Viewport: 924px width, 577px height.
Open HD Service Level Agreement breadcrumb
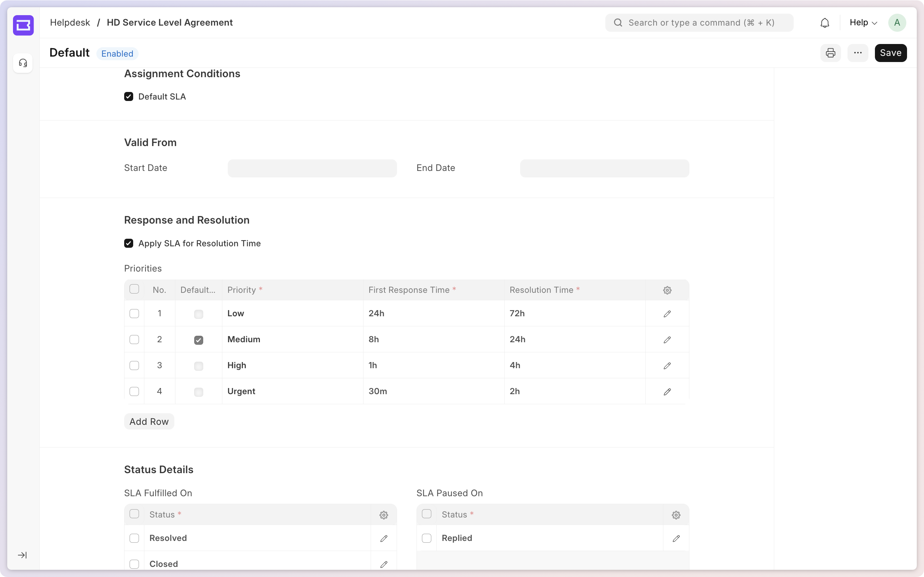coord(170,23)
